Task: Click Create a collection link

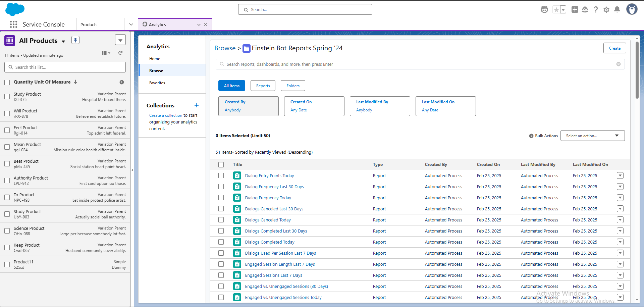Action: (166, 115)
